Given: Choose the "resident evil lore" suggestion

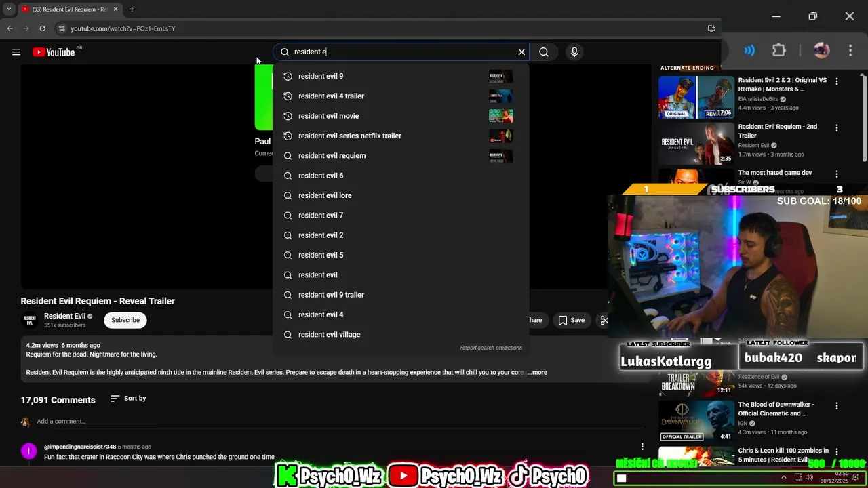Looking at the screenshot, I should coord(400,195).
